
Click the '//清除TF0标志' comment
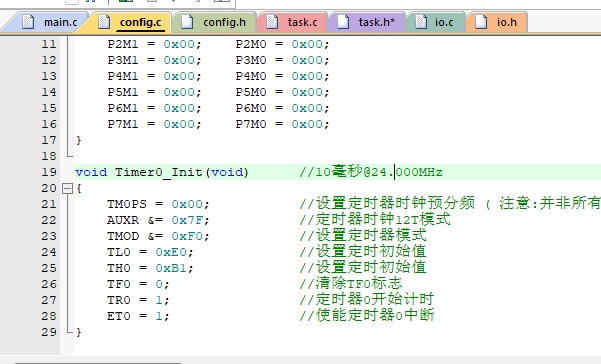pos(351,284)
